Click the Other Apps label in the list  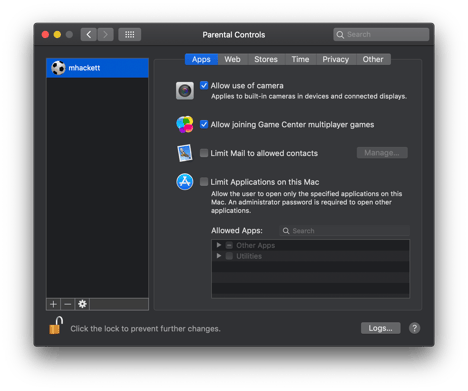tap(256, 245)
